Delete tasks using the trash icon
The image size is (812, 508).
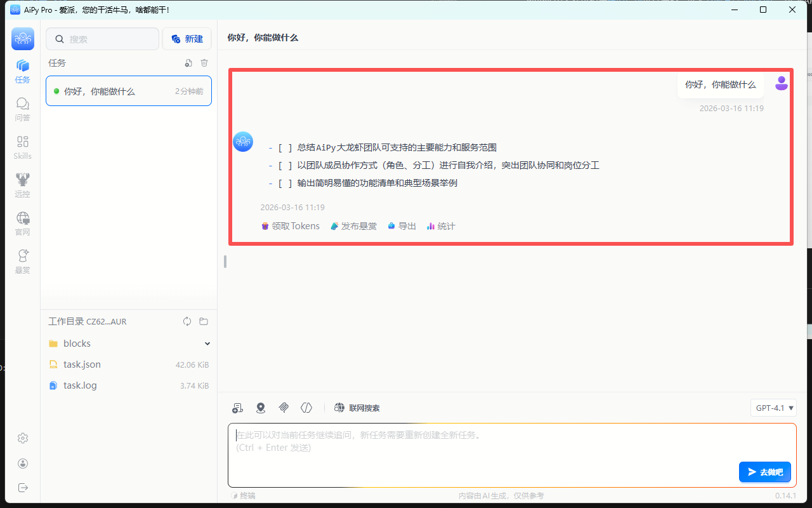tap(204, 63)
